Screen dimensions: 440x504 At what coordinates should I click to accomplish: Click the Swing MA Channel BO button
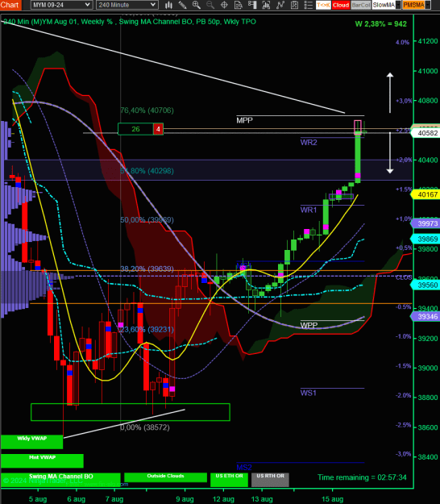point(60,477)
